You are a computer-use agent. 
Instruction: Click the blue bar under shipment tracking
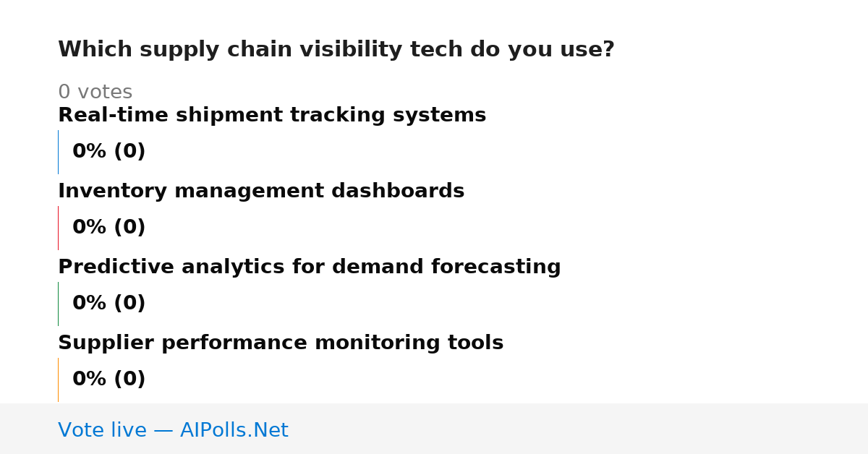(58, 152)
